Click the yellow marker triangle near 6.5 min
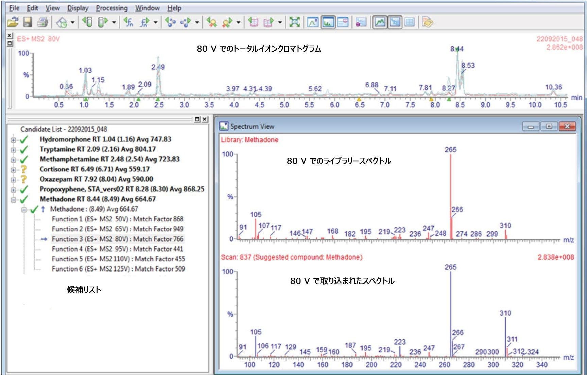Image resolution: width=588 pixels, height=376 pixels. [359, 99]
